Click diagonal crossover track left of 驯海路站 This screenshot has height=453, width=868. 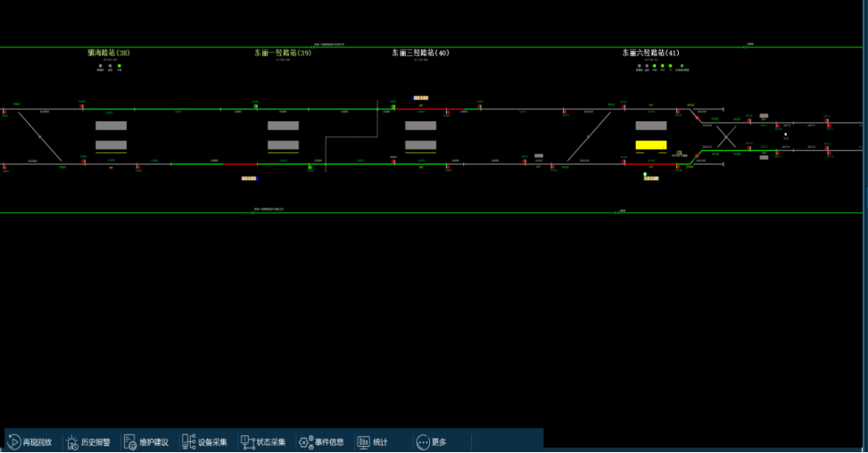40,136
